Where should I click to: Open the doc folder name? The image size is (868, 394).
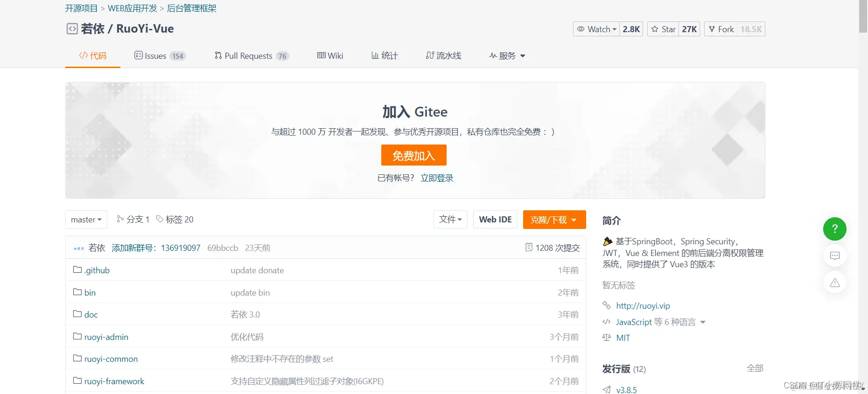tap(91, 315)
